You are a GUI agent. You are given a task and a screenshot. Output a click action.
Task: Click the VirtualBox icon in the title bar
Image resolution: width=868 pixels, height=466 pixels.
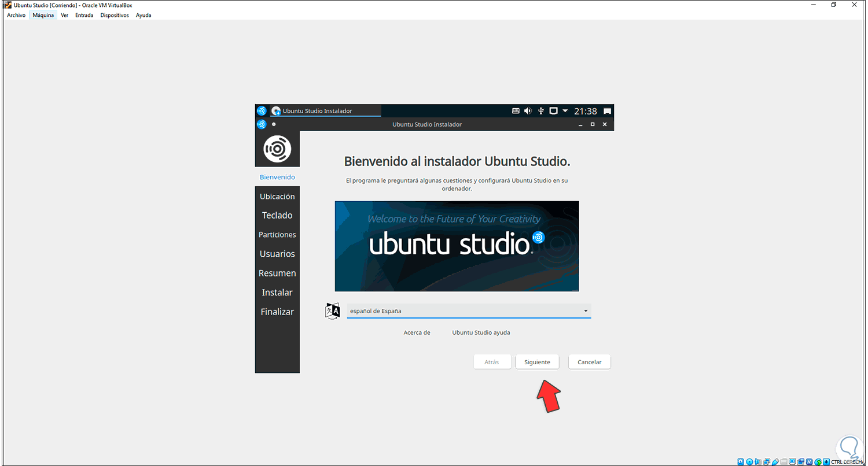(8, 5)
